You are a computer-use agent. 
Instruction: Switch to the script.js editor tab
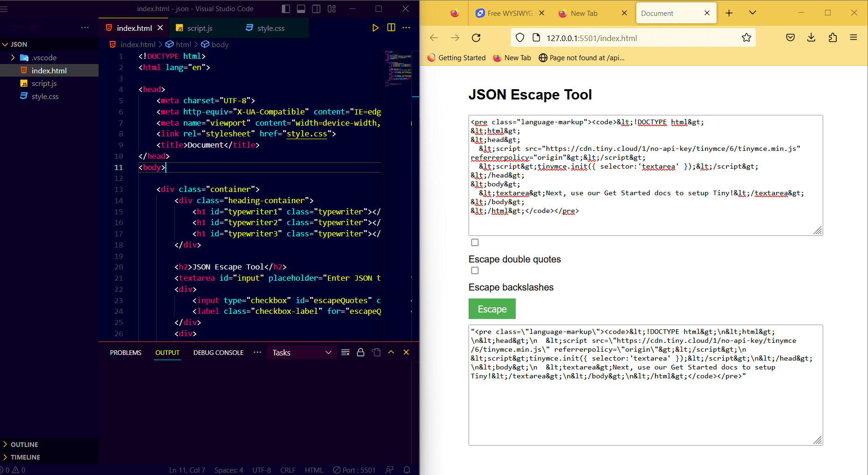coord(204,28)
